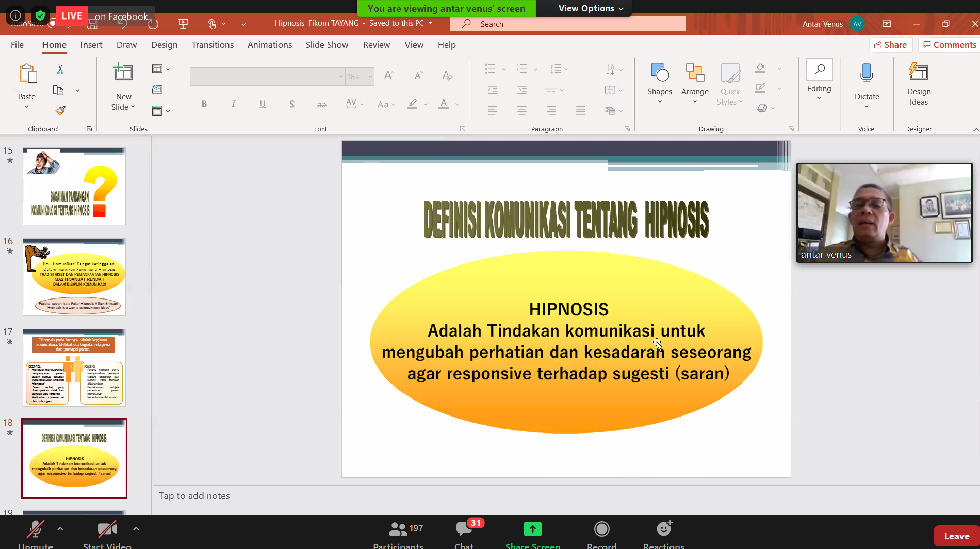This screenshot has width=980, height=549.
Task: Click the Arrange icon
Action: pos(695,75)
